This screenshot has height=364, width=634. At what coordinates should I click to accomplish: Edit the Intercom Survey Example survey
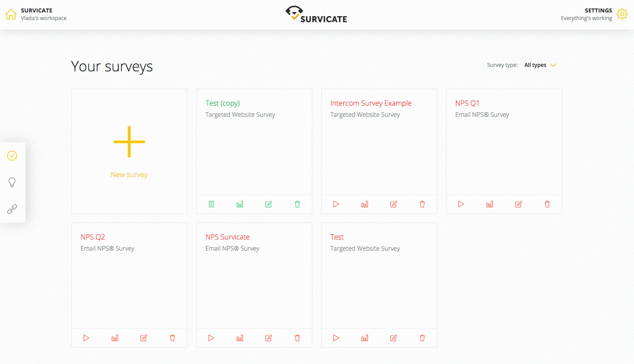(x=394, y=204)
